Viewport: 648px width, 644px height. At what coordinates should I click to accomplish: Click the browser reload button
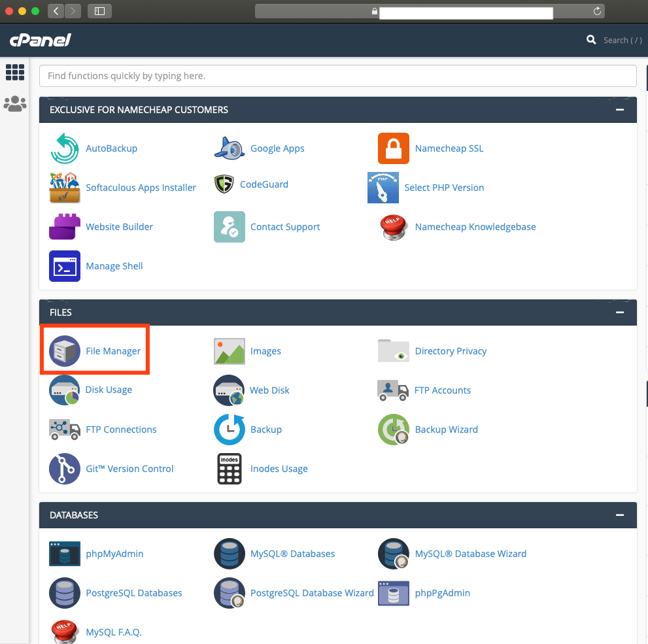pyautogui.click(x=597, y=11)
